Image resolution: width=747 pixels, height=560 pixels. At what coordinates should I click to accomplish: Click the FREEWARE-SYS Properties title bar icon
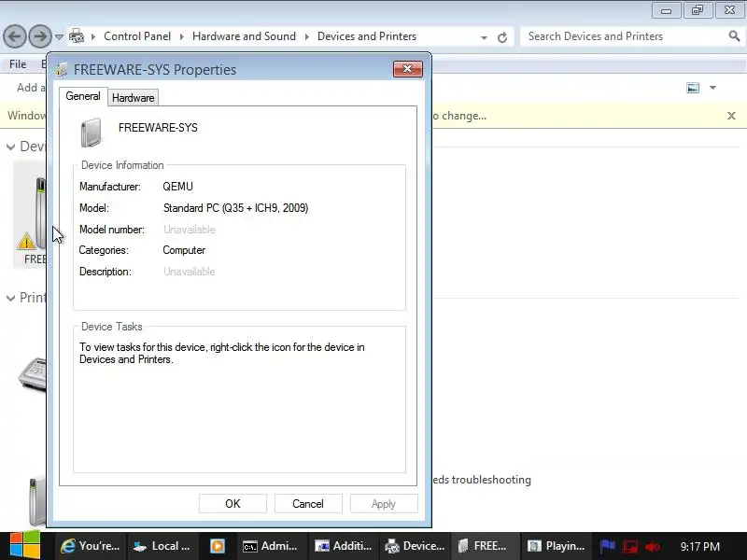pyautogui.click(x=61, y=69)
